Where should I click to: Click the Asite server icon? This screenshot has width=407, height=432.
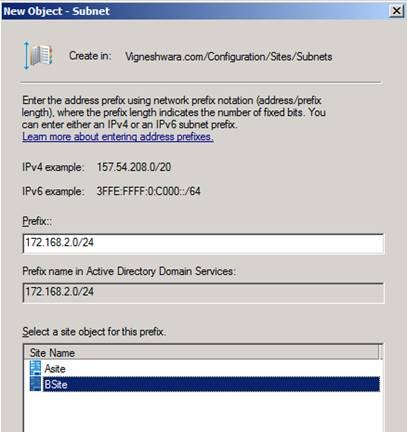click(x=35, y=368)
